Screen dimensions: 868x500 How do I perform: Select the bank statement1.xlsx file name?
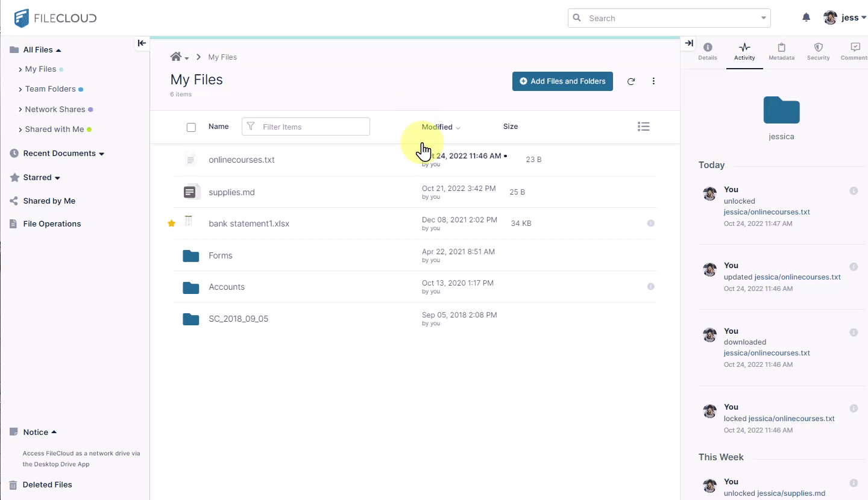249,224
